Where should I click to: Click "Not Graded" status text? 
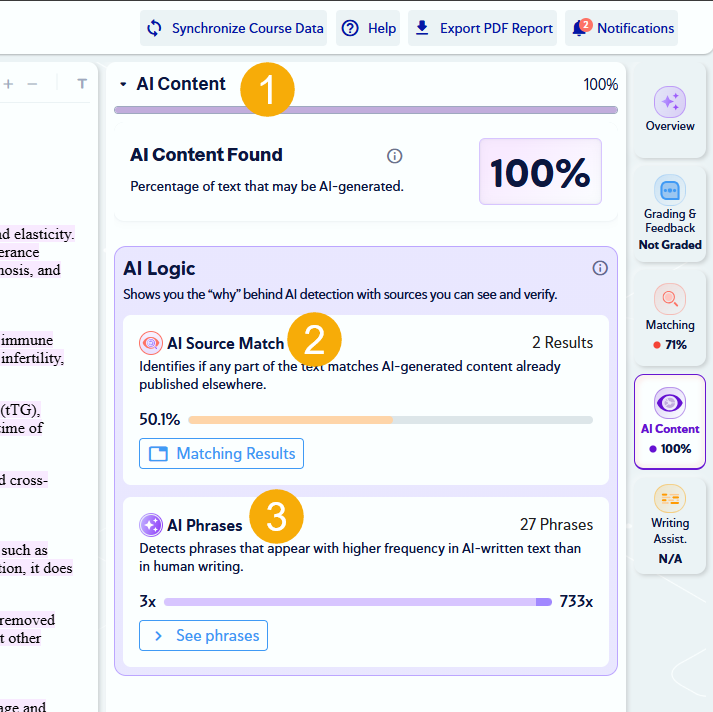[670, 245]
